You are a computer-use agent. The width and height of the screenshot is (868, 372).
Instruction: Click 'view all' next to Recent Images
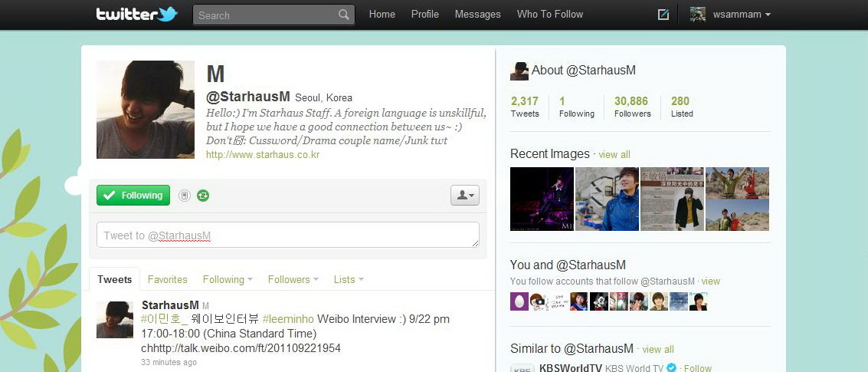[x=614, y=155]
